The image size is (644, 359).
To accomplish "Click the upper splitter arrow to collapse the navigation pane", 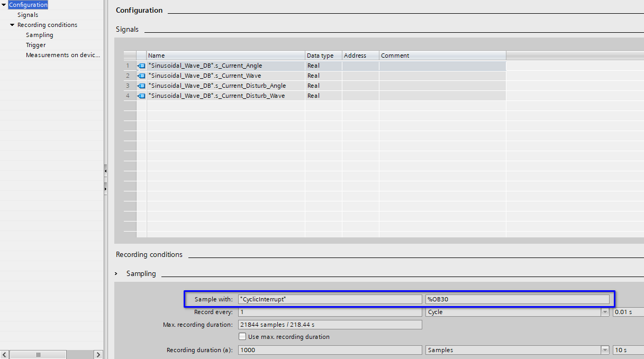I will [x=105, y=171].
